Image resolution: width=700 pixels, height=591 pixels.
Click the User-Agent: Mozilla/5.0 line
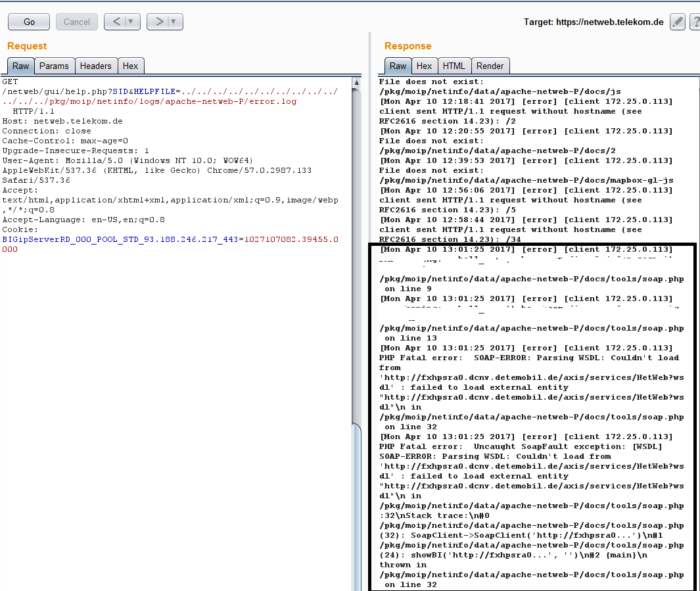[128, 160]
